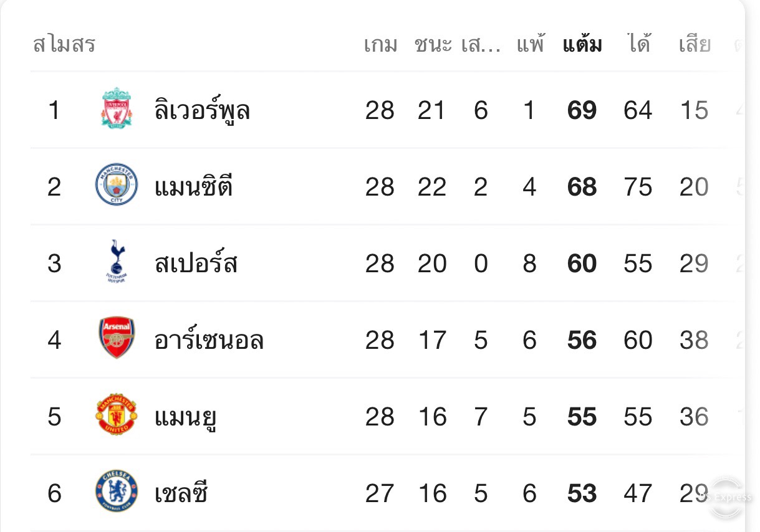Open the อาร์เซนอล team name link
This screenshot has height=532, width=760.
pyautogui.click(x=209, y=340)
